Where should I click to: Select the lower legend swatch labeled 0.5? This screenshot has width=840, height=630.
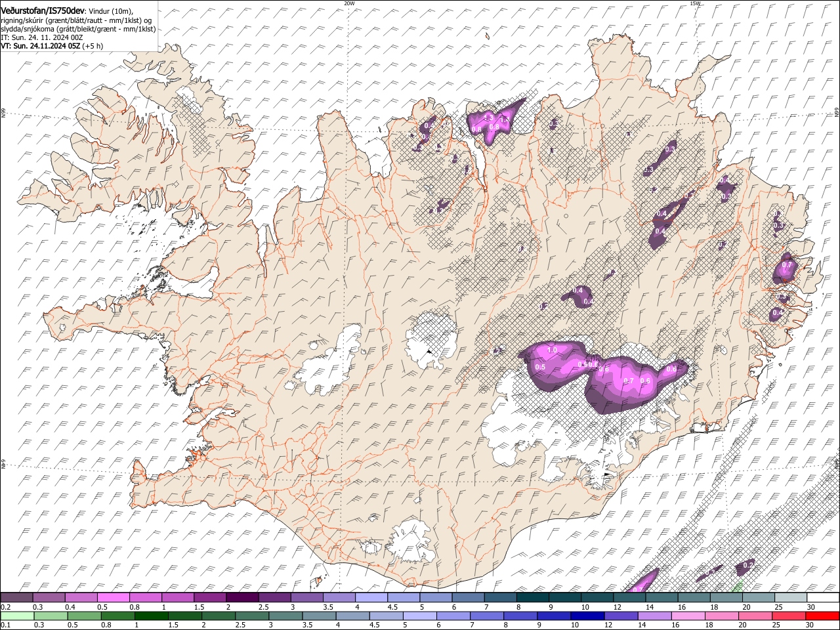coord(85,616)
